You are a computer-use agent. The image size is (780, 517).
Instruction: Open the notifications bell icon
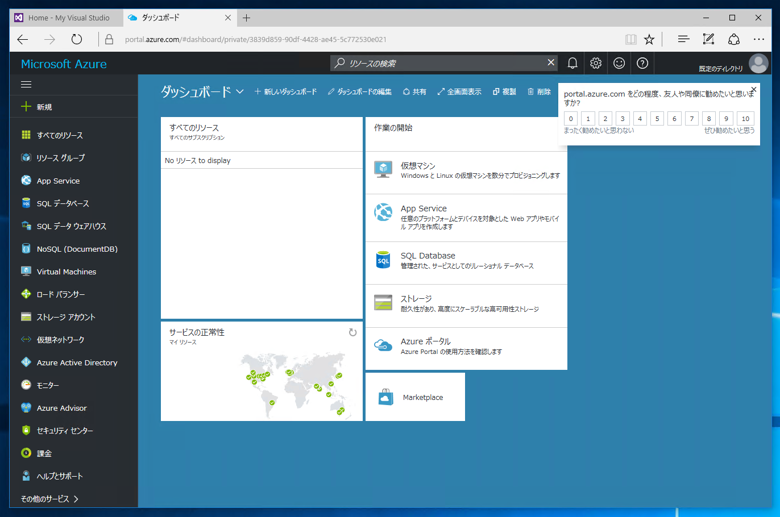pos(573,63)
